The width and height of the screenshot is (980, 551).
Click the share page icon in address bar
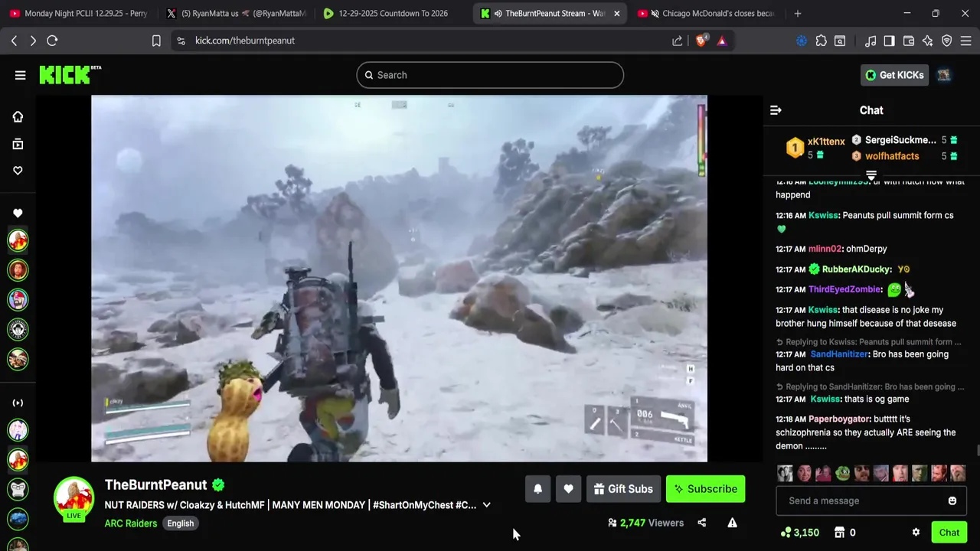(x=678, y=41)
